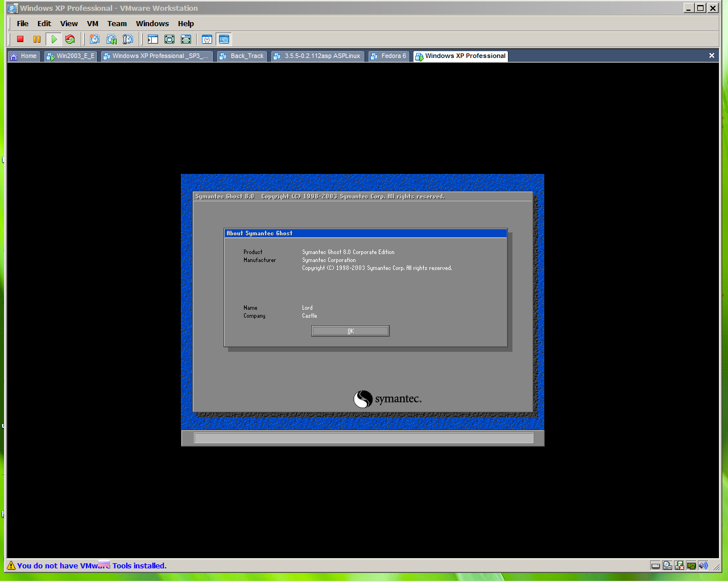
Task: Click the VMware Workstation title bar icon
Action: coord(13,8)
